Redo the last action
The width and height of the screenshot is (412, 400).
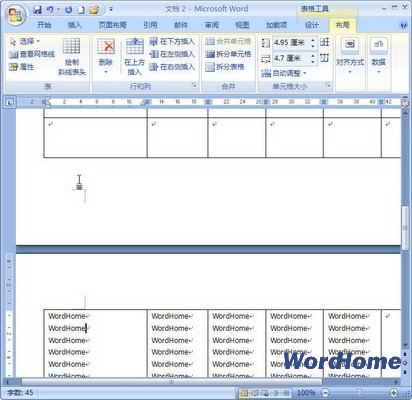pyautogui.click(x=69, y=10)
